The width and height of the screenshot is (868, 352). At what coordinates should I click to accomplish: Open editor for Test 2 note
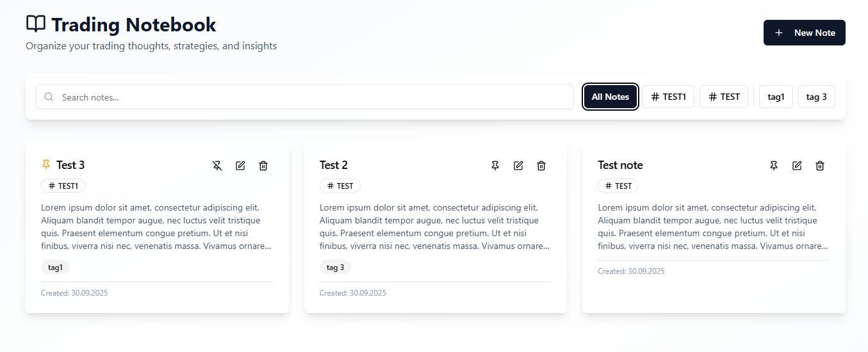click(518, 166)
